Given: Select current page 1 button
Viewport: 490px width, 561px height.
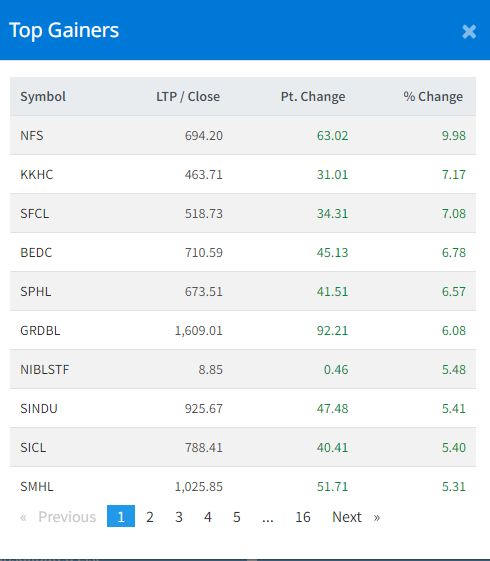Looking at the screenshot, I should point(121,516).
